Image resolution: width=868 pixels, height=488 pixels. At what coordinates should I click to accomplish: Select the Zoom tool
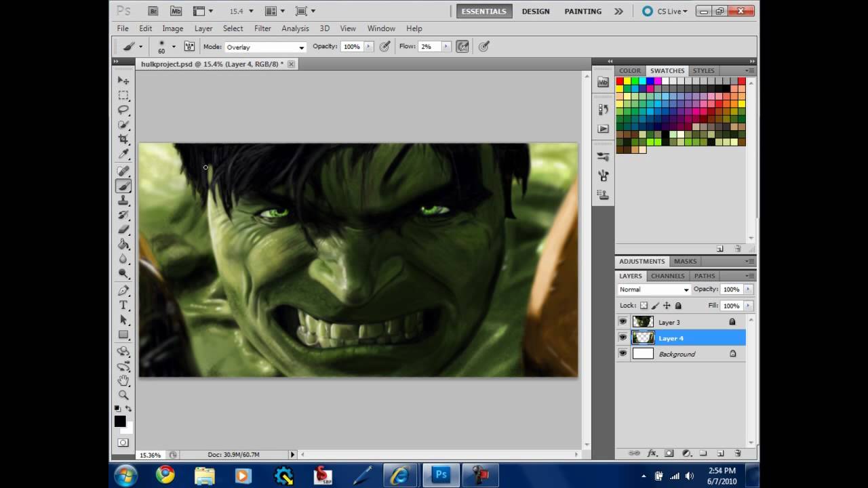pyautogui.click(x=123, y=395)
